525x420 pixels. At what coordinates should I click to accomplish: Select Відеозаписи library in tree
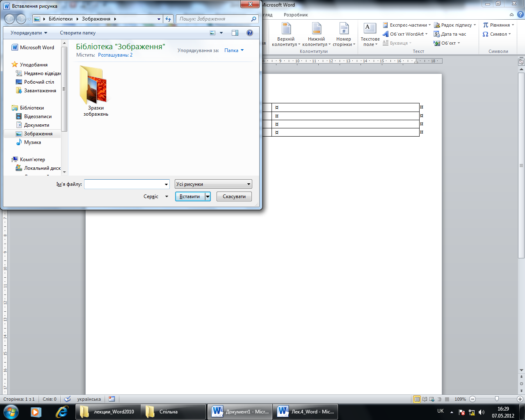[38, 116]
